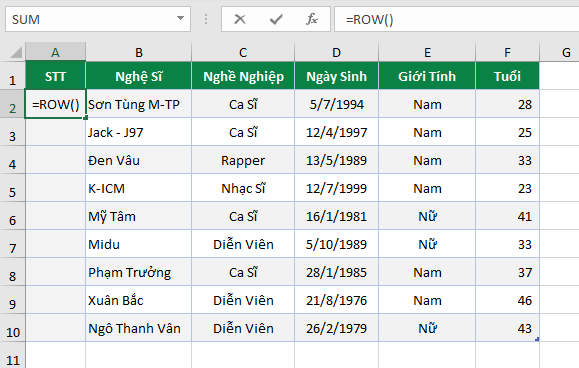Select the Mỹ Tâm cell

tap(138, 216)
